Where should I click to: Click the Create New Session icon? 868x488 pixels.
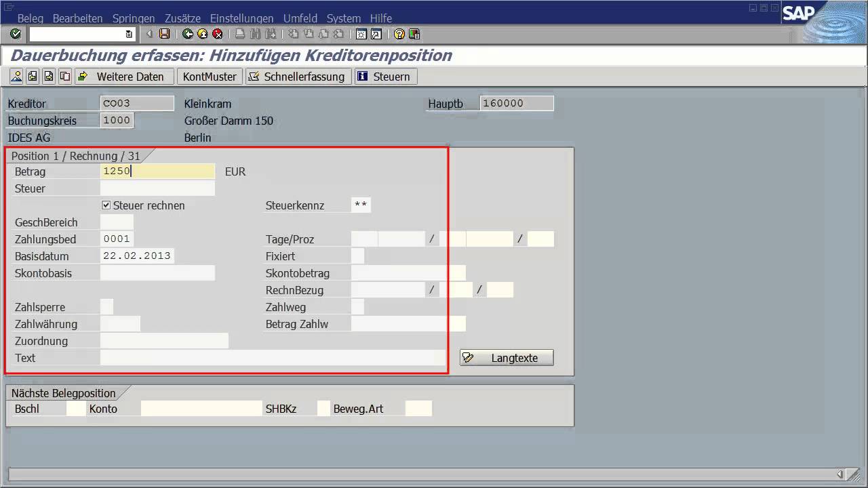pos(361,34)
